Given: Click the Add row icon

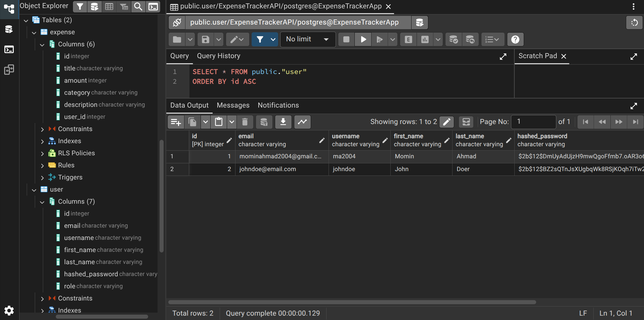Looking at the screenshot, I should (176, 122).
